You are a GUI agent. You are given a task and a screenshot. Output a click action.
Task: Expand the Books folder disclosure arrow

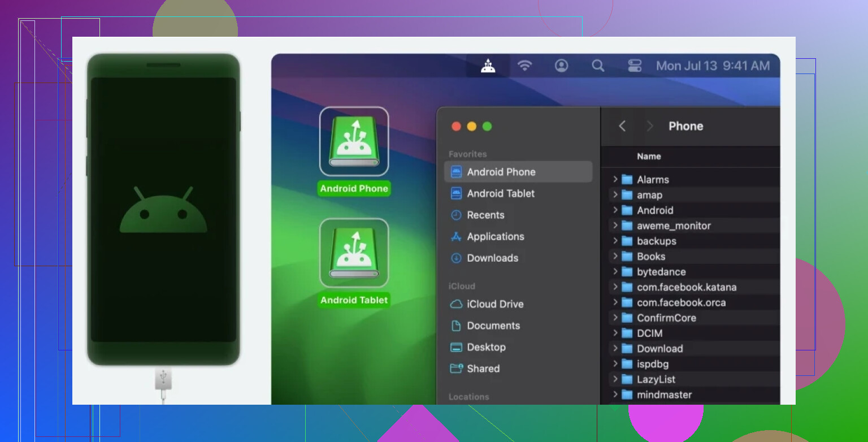[x=615, y=256]
